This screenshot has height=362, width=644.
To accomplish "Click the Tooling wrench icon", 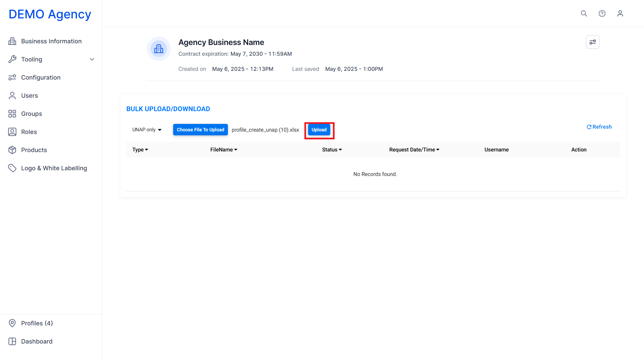I will (12, 59).
